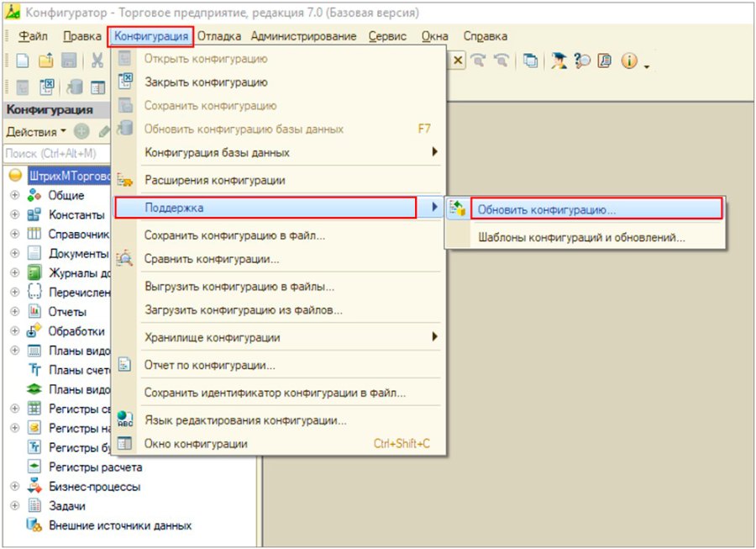Click the X button in the top toolbar

458,61
